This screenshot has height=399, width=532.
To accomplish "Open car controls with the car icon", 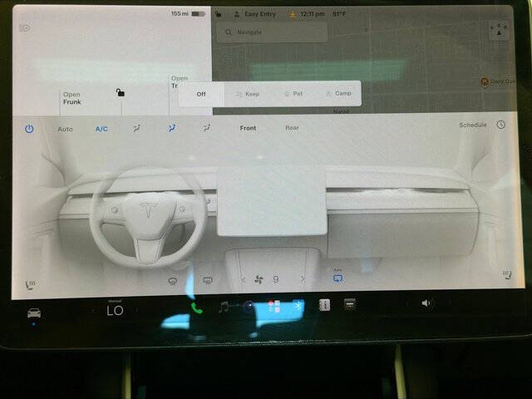I will (x=34, y=313).
